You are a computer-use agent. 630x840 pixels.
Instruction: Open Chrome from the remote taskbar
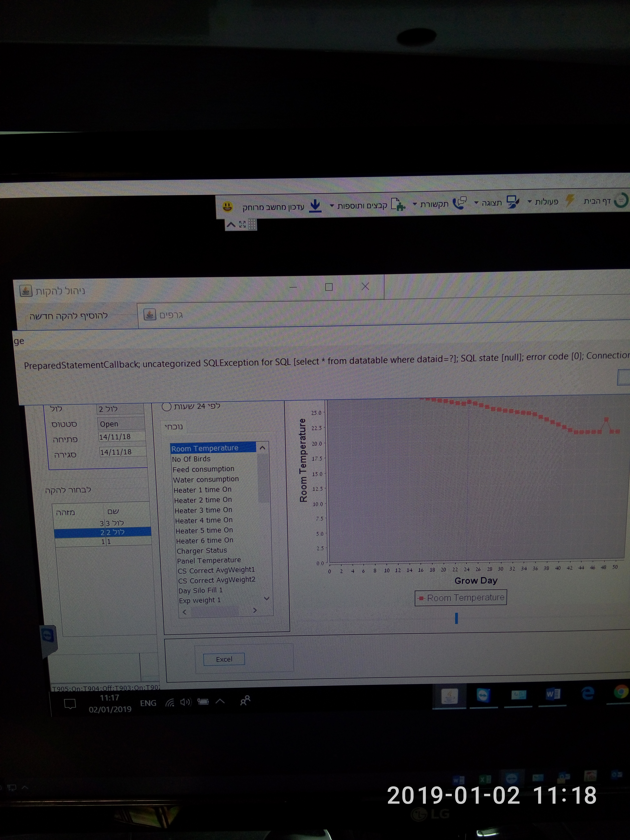(x=621, y=692)
